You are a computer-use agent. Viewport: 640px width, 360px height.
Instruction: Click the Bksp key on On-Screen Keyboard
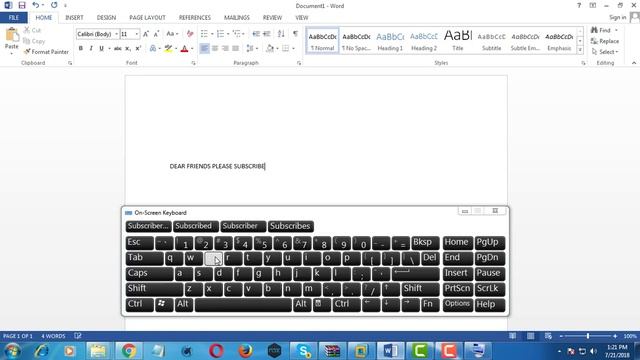(425, 242)
